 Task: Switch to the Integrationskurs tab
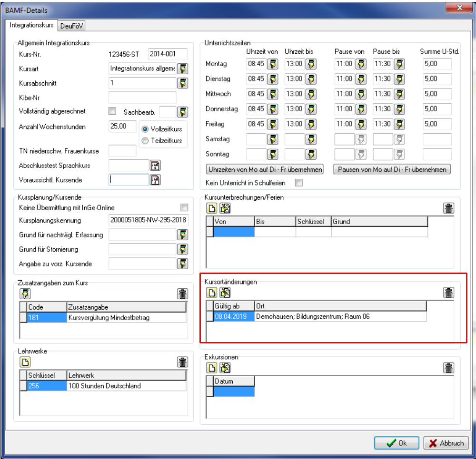pyautogui.click(x=31, y=25)
